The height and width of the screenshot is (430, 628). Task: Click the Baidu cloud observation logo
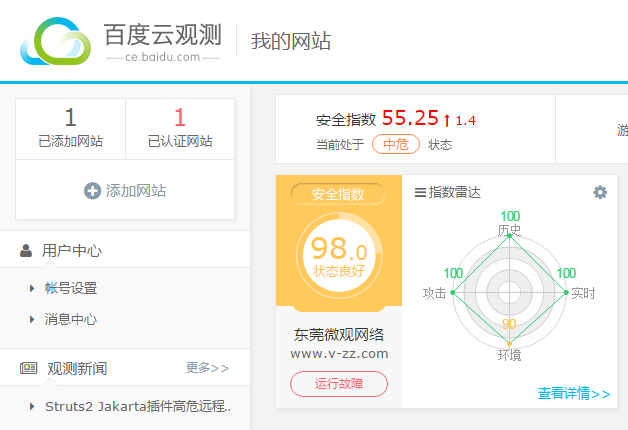click(x=55, y=41)
